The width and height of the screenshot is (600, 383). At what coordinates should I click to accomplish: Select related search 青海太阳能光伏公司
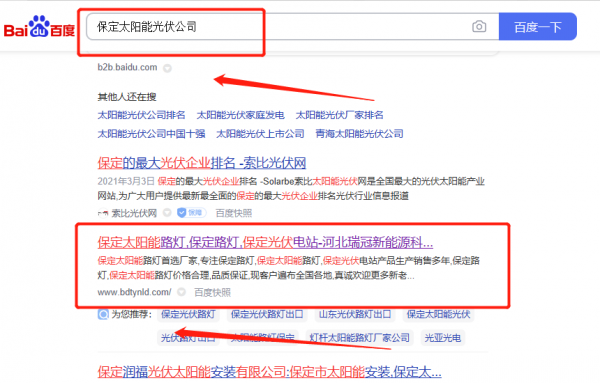coord(359,134)
